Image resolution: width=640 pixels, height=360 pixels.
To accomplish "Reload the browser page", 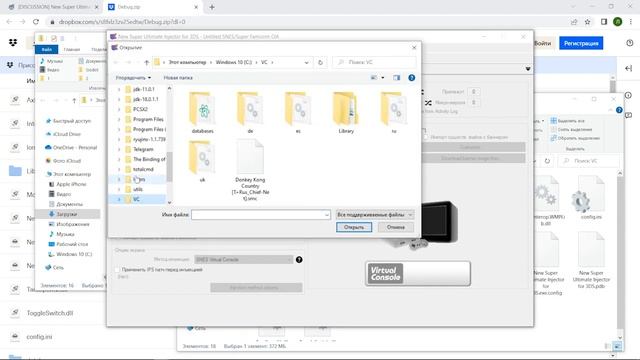I will tap(36, 22).
